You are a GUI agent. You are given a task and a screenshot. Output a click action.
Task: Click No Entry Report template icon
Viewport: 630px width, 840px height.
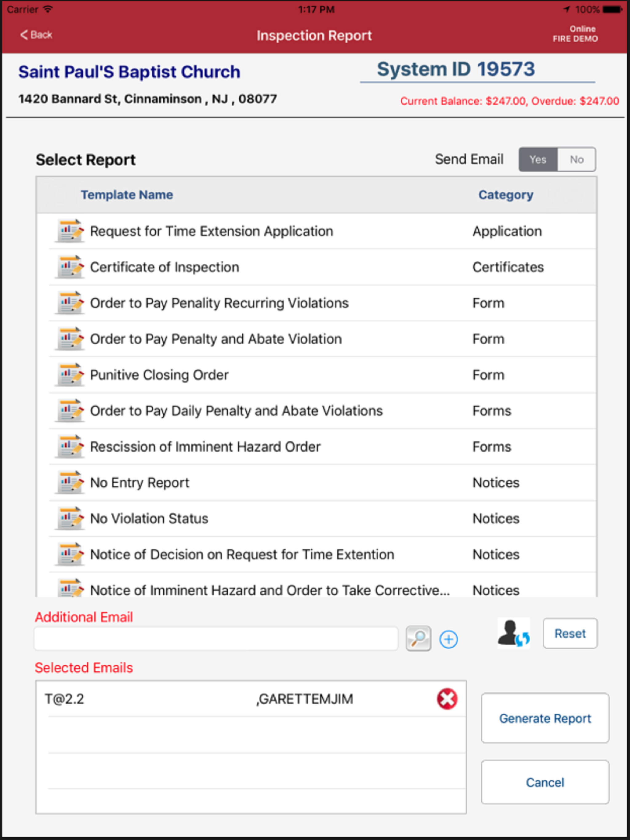click(70, 482)
